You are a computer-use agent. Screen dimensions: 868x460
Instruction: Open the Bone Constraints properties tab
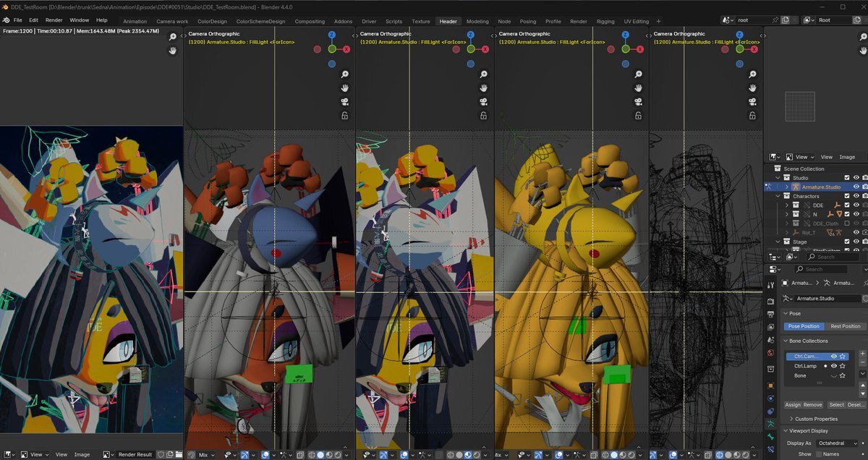coord(770,450)
